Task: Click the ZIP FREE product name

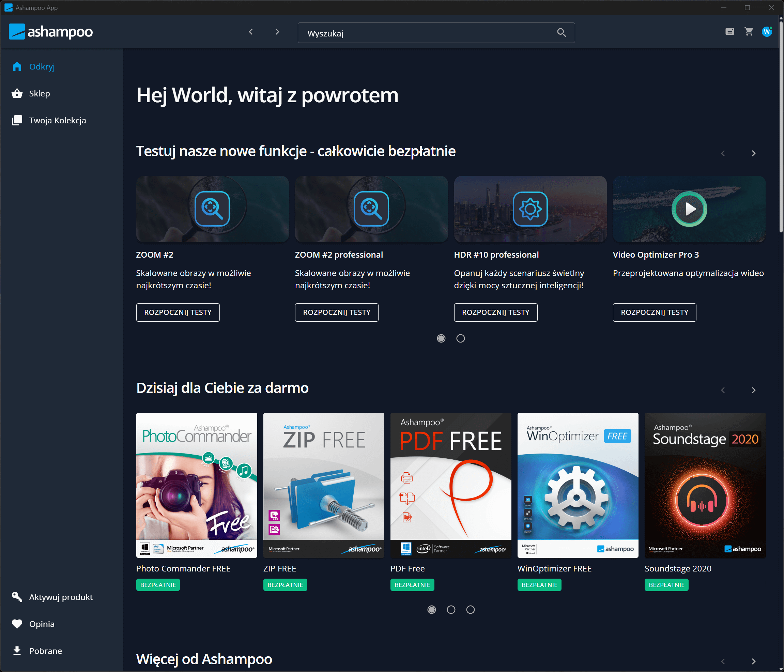Action: point(280,568)
